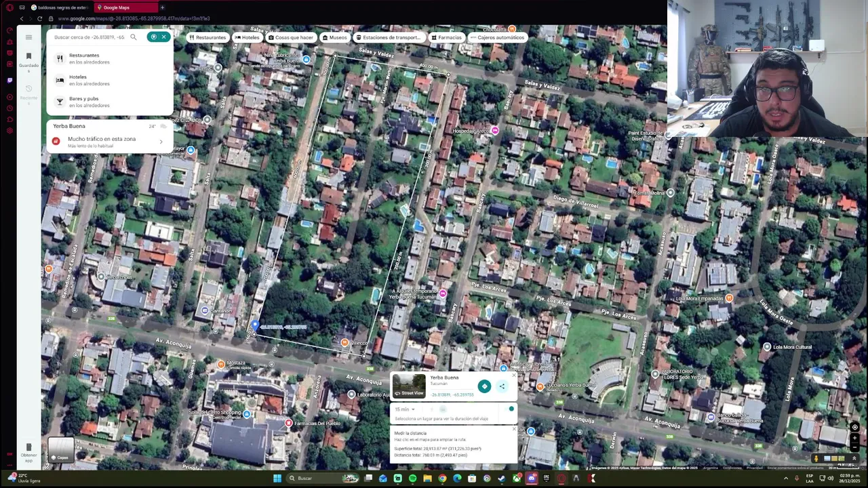Click the browser back arrow
The height and width of the screenshot is (488, 868).
click(x=21, y=18)
